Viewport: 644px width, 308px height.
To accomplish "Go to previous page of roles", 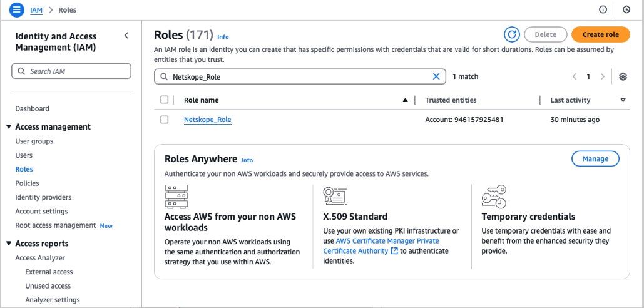I will coord(575,76).
